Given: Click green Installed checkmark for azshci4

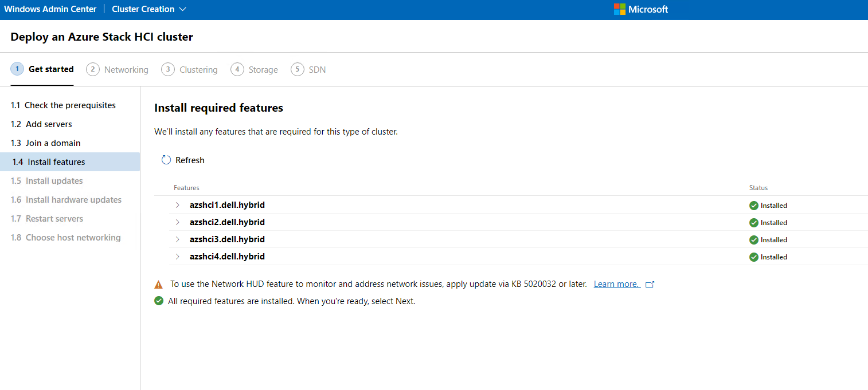Looking at the screenshot, I should pyautogui.click(x=754, y=257).
